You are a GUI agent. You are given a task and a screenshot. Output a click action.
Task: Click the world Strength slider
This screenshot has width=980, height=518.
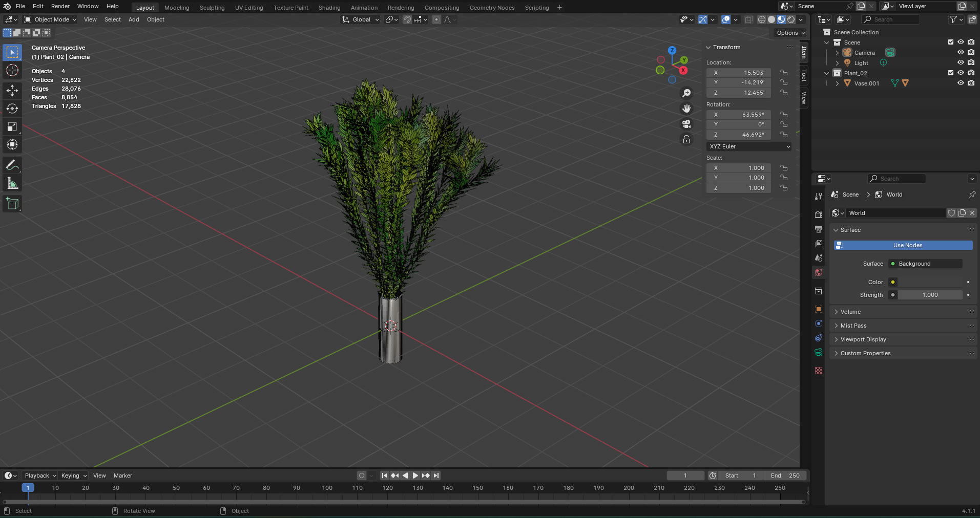click(930, 295)
